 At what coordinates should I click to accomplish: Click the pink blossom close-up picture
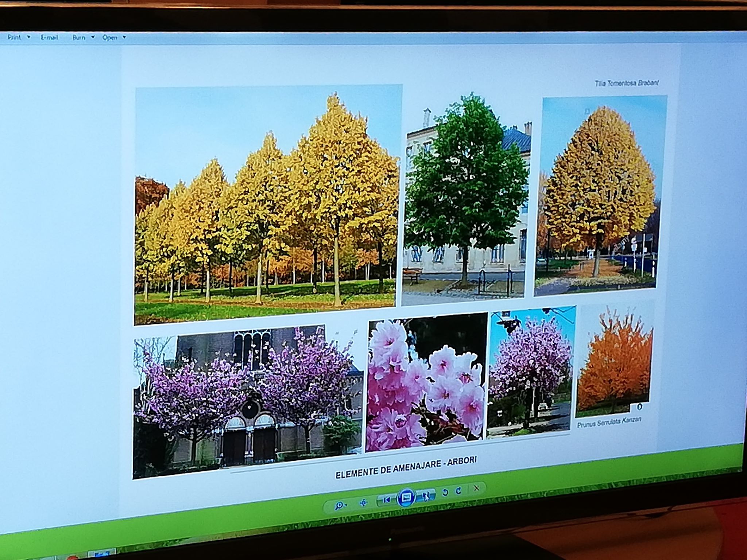click(x=426, y=383)
